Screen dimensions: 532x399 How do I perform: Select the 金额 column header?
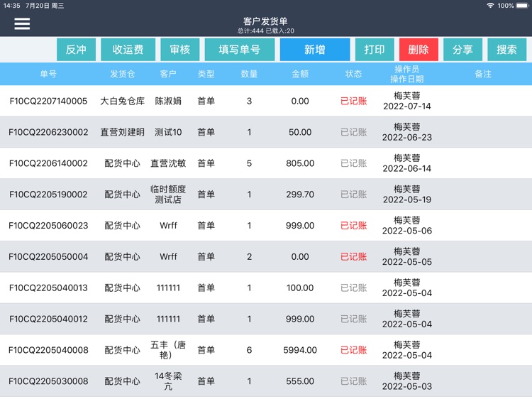tap(300, 74)
